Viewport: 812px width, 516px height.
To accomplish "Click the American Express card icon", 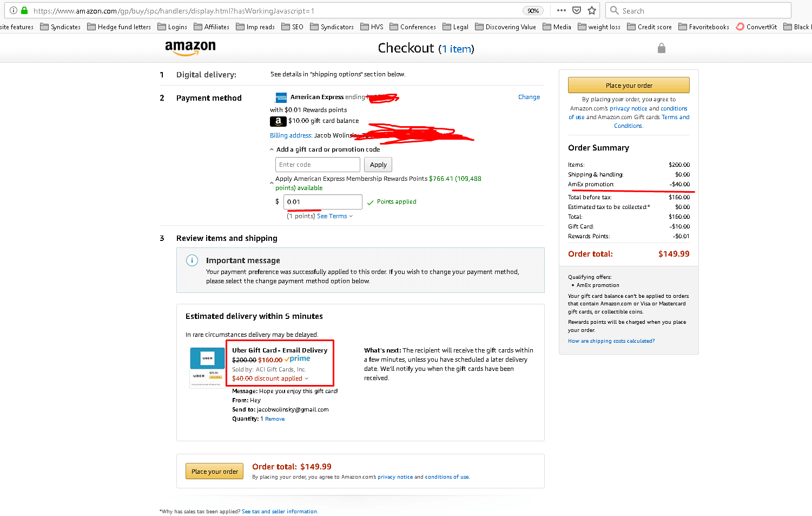I will pos(281,97).
